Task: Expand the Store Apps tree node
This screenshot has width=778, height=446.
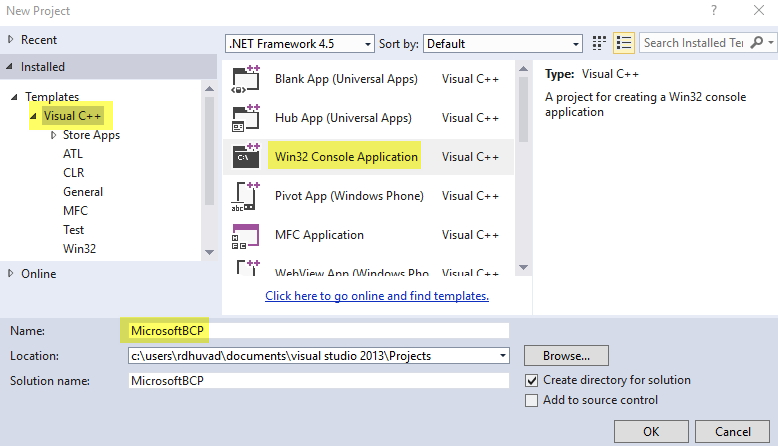Action: point(54,135)
